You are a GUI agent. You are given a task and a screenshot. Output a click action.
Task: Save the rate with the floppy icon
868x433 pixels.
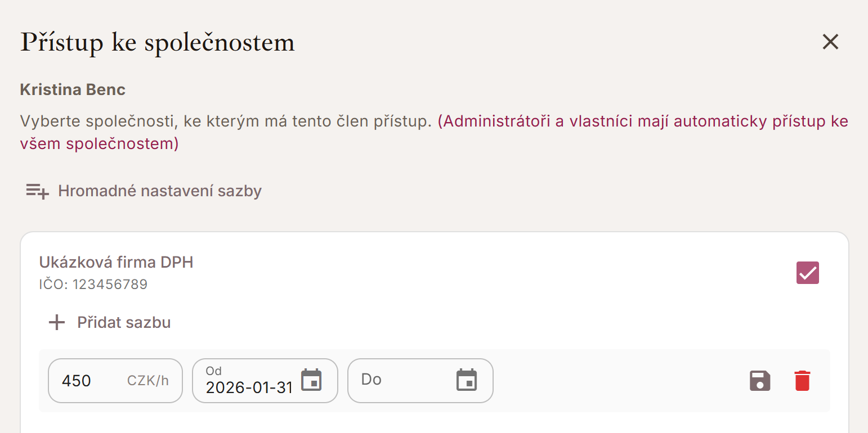(x=760, y=381)
